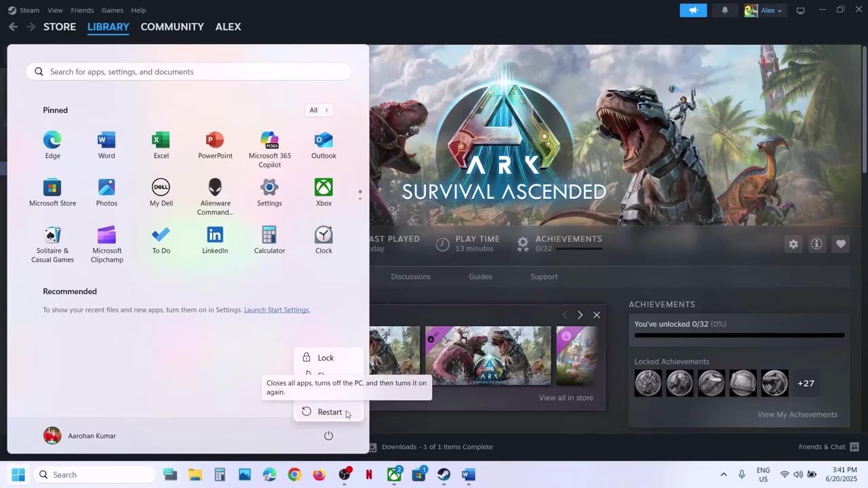Launch Microsoft Clipchamp
868x488 pixels.
tap(106, 244)
